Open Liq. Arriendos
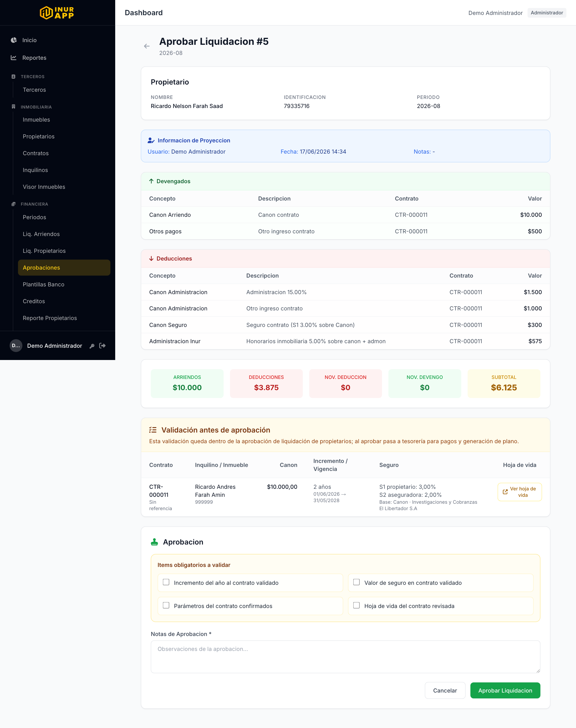The image size is (576, 728). click(64, 234)
